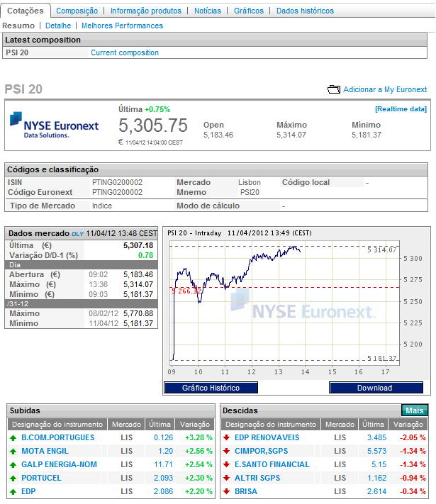Click the 3.485 last price of EDP RENOVAVEIS
The image size is (436, 504).
[x=377, y=437]
